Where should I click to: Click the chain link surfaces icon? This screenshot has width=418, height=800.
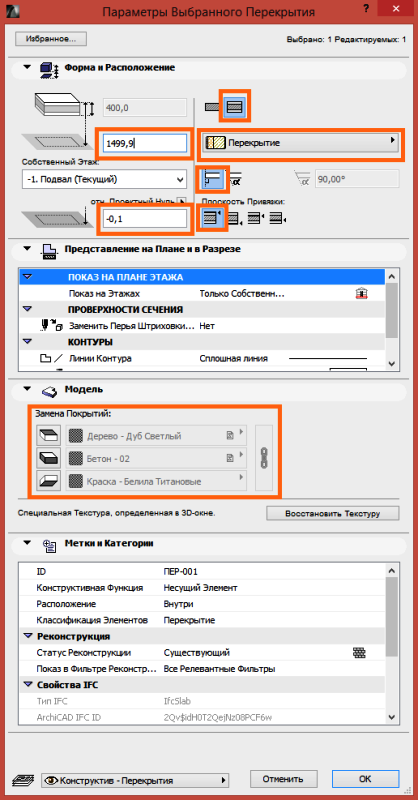pos(264,458)
